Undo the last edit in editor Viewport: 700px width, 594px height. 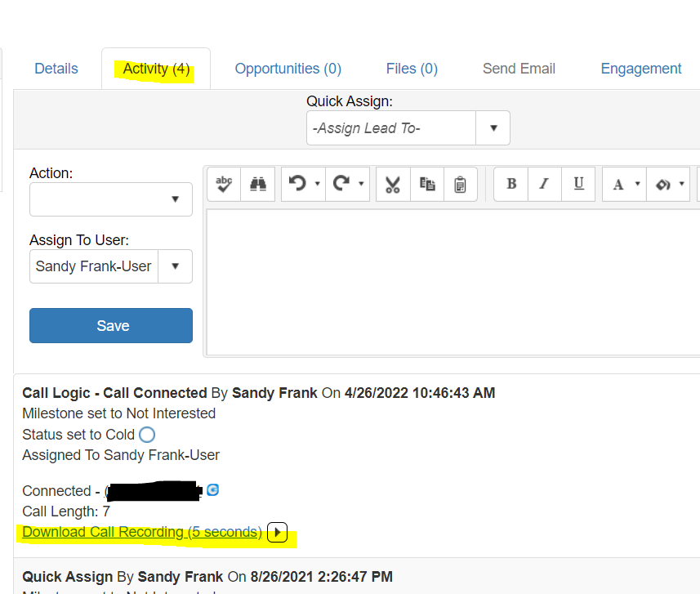tap(297, 184)
